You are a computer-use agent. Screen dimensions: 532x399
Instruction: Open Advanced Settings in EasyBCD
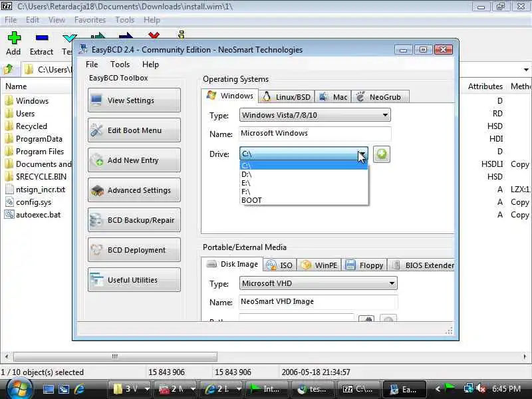pyautogui.click(x=134, y=190)
